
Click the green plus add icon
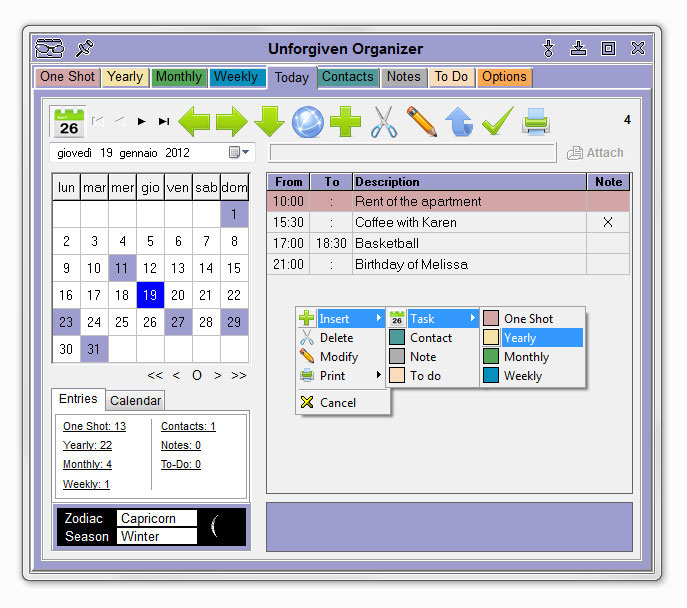(345, 122)
